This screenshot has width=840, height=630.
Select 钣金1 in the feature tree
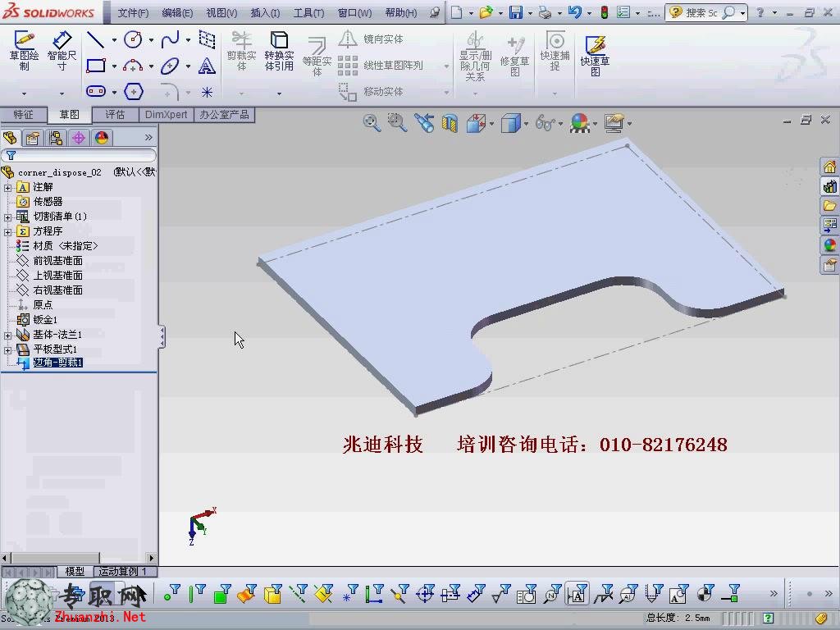45,320
